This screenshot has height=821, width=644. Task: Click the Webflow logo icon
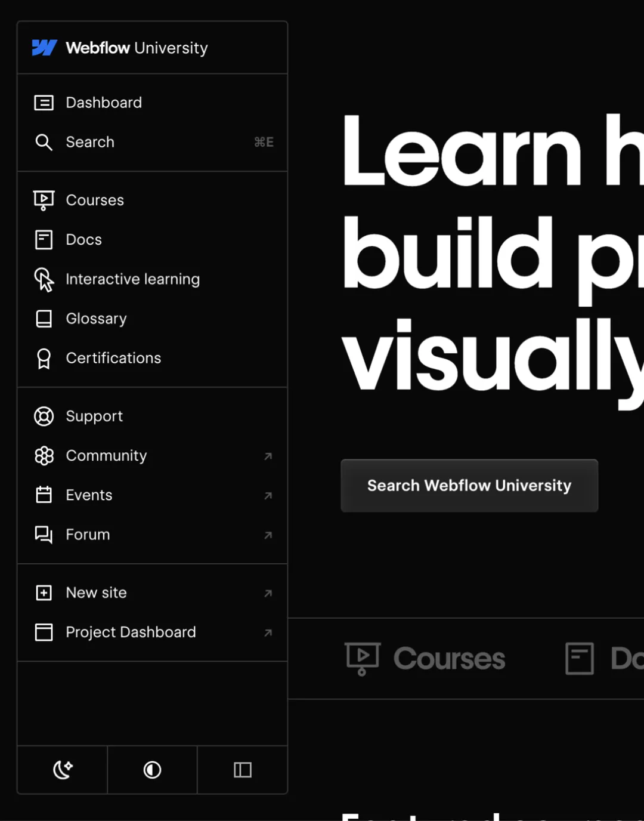click(x=44, y=48)
